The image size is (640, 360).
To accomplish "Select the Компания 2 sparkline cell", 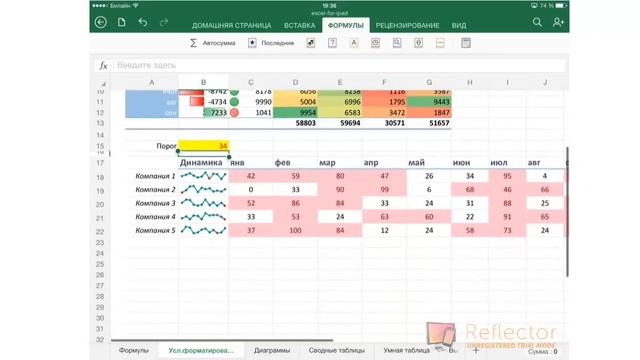I will pyautogui.click(x=203, y=189).
